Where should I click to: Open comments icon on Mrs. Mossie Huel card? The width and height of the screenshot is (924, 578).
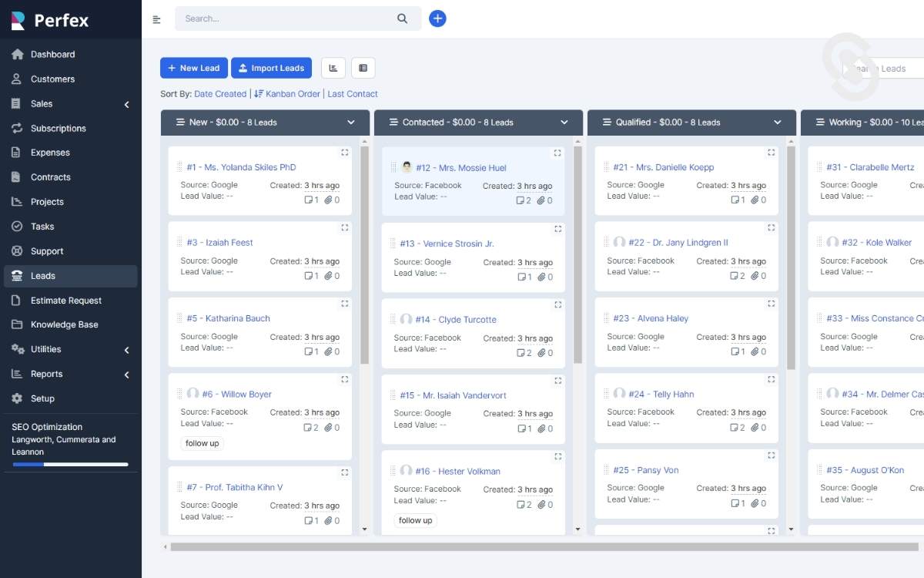[x=522, y=200]
